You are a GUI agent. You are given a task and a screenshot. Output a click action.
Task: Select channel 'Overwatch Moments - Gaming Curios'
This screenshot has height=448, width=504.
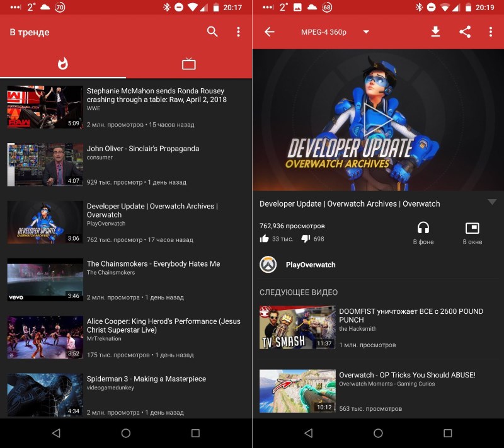pyautogui.click(x=387, y=384)
